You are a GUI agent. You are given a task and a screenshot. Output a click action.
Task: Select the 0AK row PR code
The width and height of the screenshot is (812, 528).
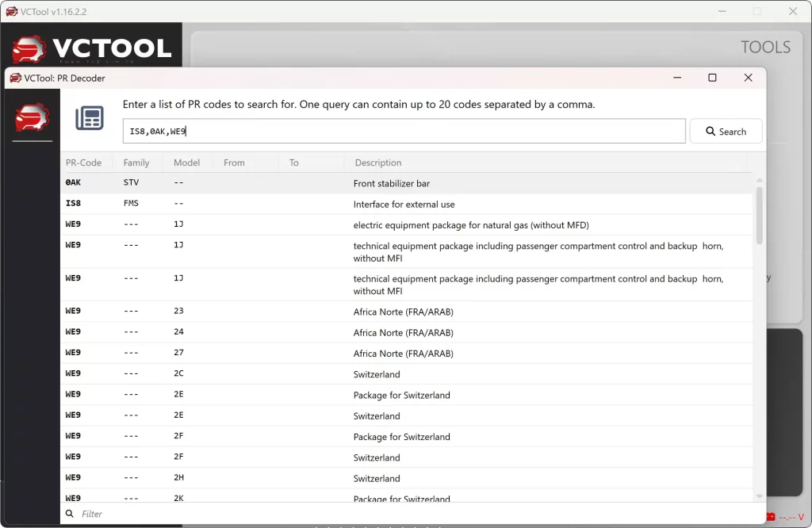tap(73, 182)
